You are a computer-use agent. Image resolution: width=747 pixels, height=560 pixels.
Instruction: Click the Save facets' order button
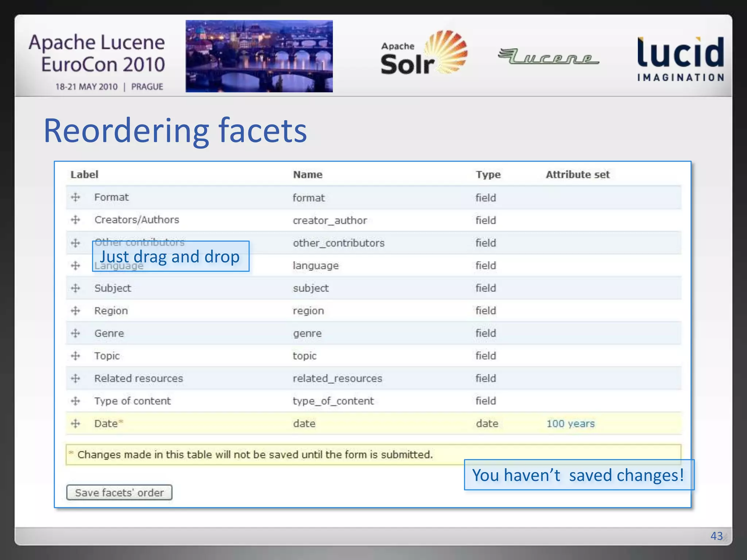point(119,493)
